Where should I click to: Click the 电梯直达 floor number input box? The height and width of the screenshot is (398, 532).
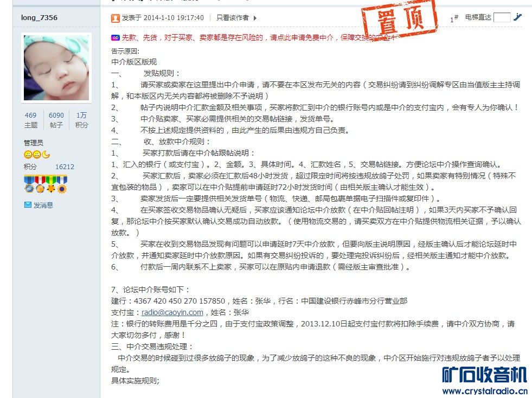[x=502, y=17]
